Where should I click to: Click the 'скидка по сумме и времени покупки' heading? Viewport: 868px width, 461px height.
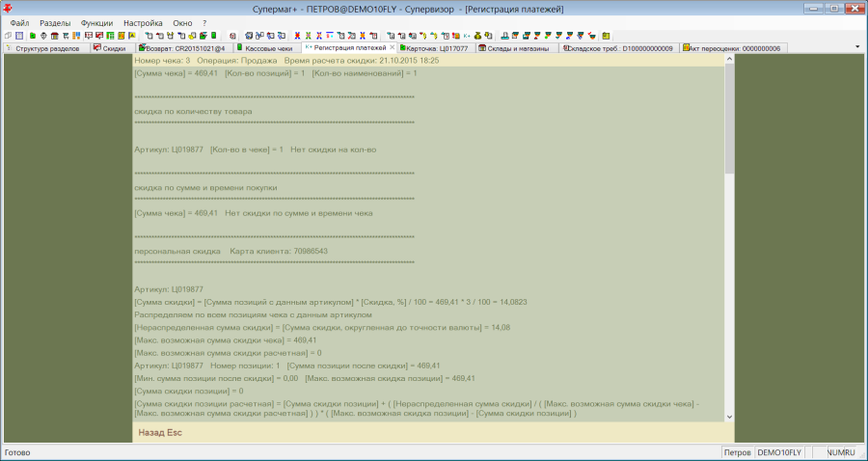coord(206,188)
